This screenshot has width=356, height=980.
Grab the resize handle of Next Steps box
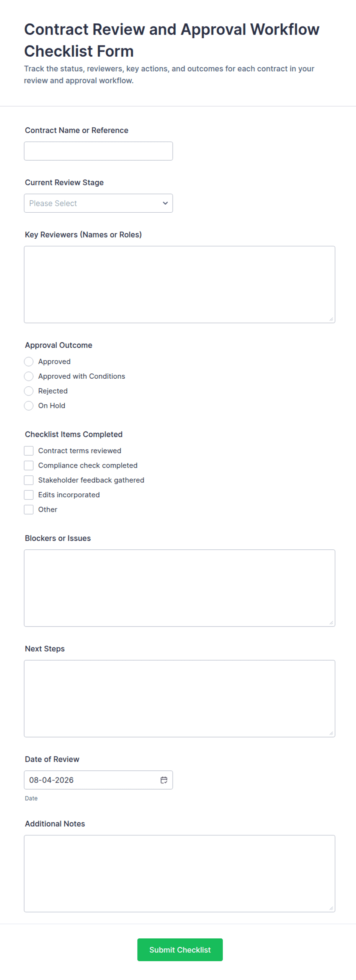pos(331,733)
